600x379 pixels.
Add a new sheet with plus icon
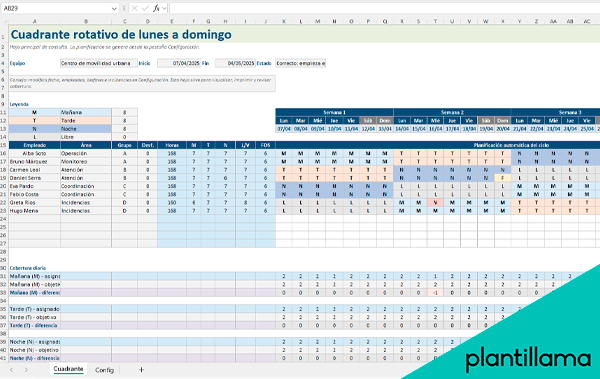141,370
